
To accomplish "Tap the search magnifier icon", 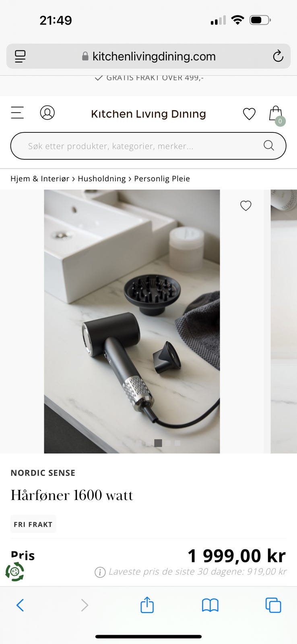I will (x=269, y=145).
